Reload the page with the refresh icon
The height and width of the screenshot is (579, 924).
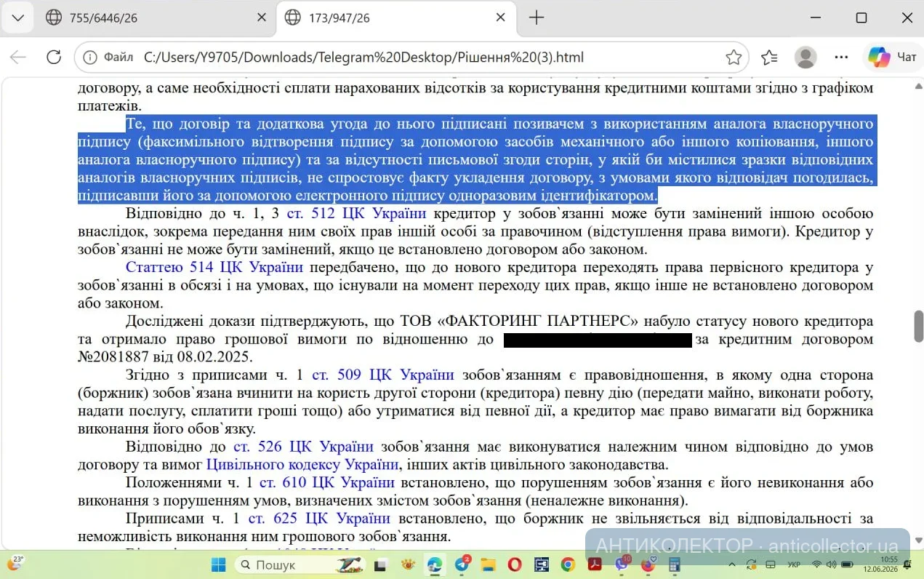(53, 57)
